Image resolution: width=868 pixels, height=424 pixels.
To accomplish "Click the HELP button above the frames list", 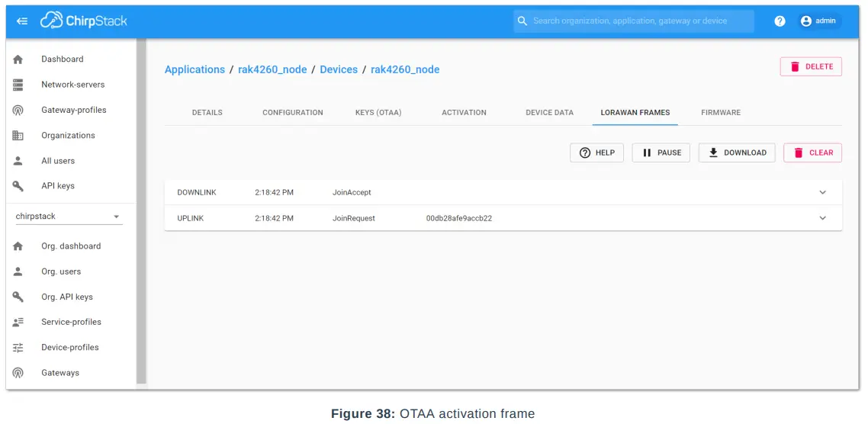I will point(596,153).
